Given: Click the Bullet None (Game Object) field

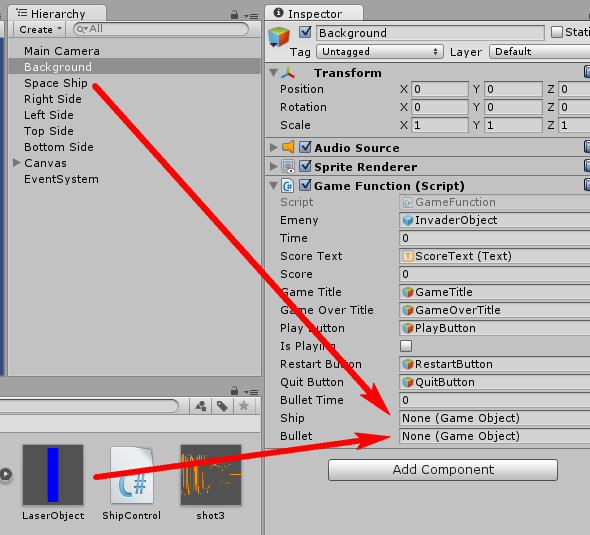Looking at the screenshot, I should click(494, 436).
